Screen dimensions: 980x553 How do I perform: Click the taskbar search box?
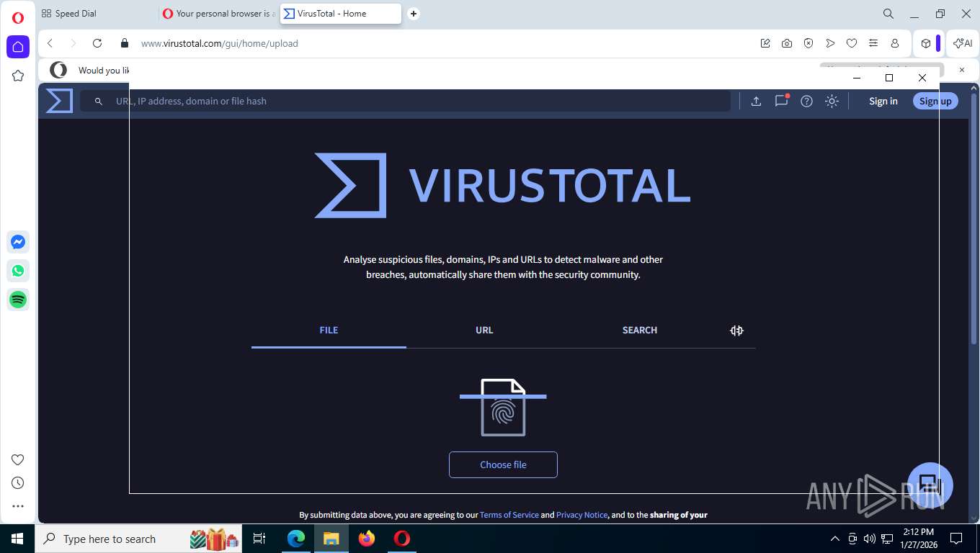pyautogui.click(x=139, y=539)
